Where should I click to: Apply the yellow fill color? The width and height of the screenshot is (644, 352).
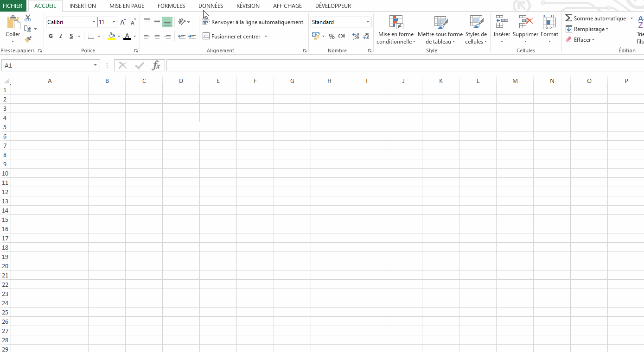pyautogui.click(x=111, y=36)
